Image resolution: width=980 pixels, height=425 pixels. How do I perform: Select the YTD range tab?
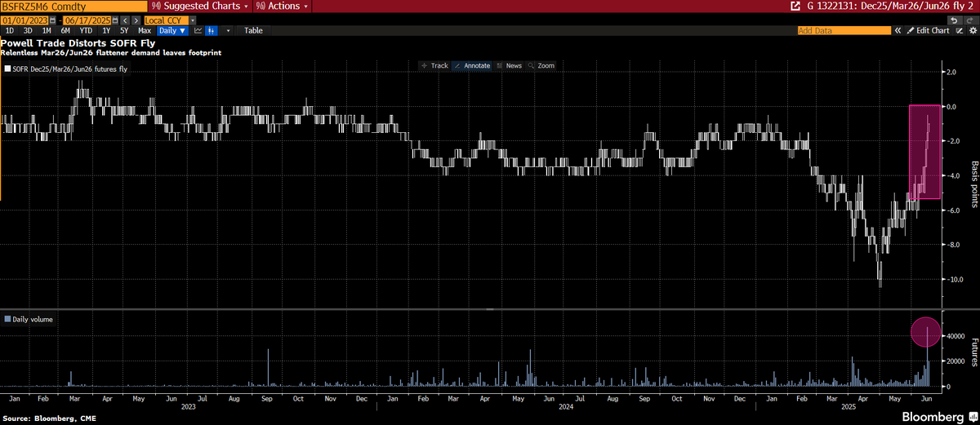pyautogui.click(x=86, y=30)
